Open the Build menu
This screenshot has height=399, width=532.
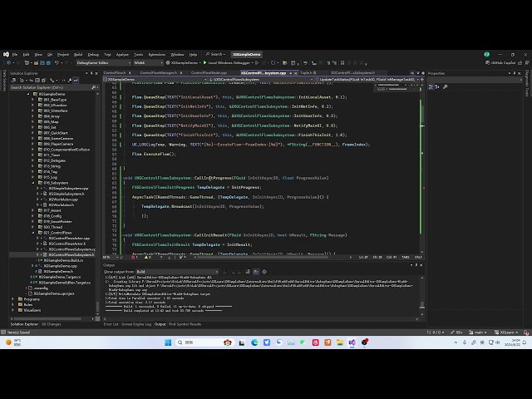point(78,55)
